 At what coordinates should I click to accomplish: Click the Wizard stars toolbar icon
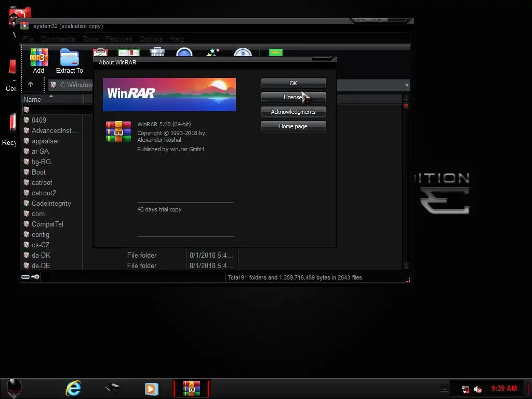tap(213, 52)
